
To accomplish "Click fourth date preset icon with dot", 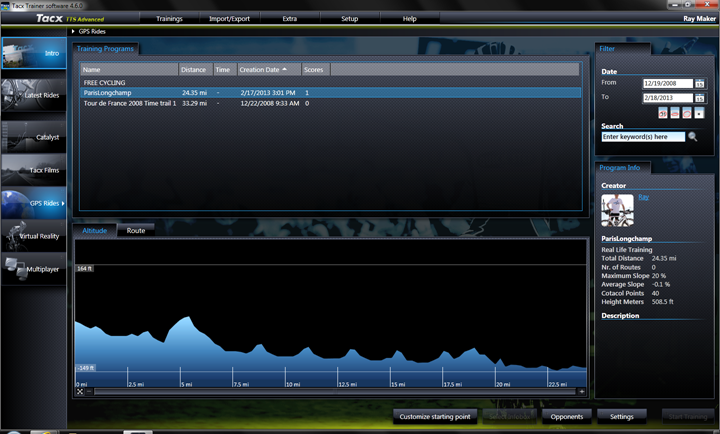I will click(x=699, y=113).
